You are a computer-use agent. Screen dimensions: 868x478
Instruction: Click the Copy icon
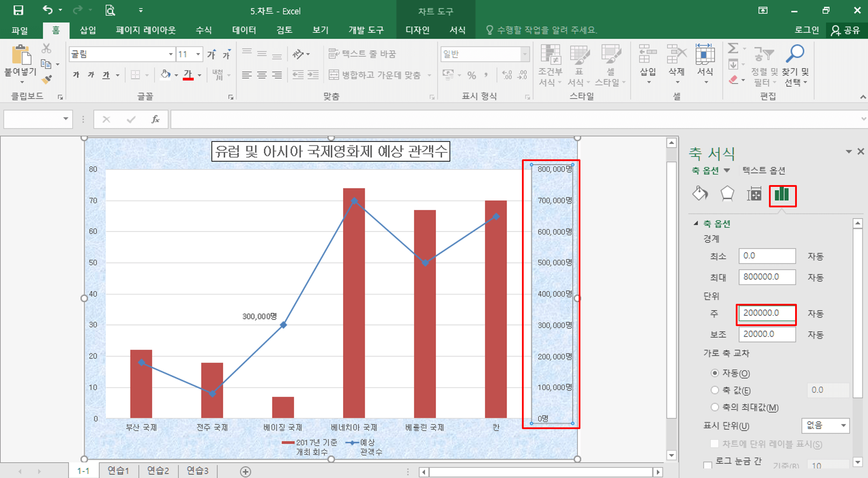tap(46, 64)
